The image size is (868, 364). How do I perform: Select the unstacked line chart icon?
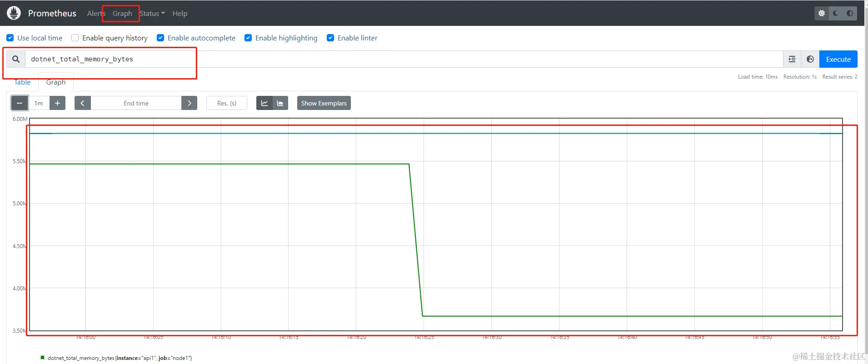coord(264,103)
